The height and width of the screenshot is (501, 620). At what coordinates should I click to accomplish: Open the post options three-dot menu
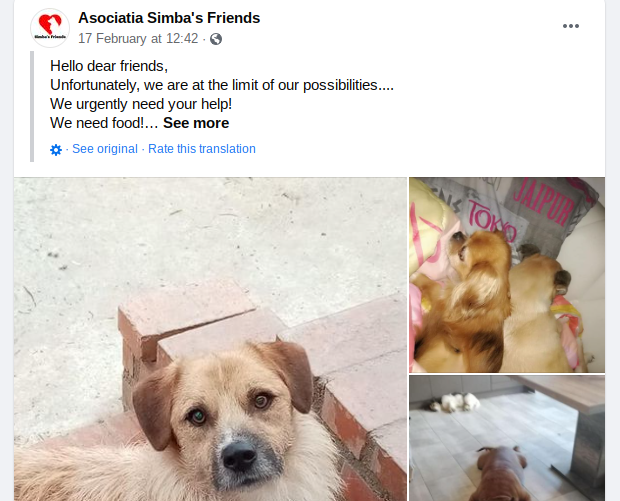point(571,26)
